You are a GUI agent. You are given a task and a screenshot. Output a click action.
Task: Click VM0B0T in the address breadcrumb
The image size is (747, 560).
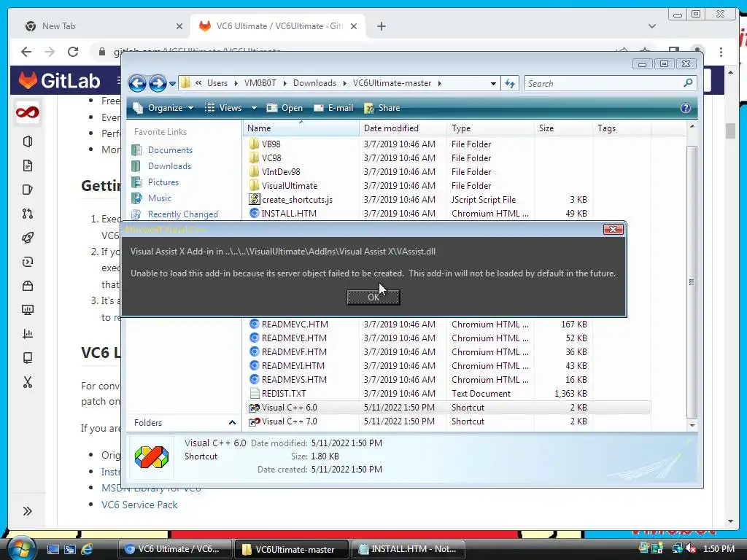260,83
